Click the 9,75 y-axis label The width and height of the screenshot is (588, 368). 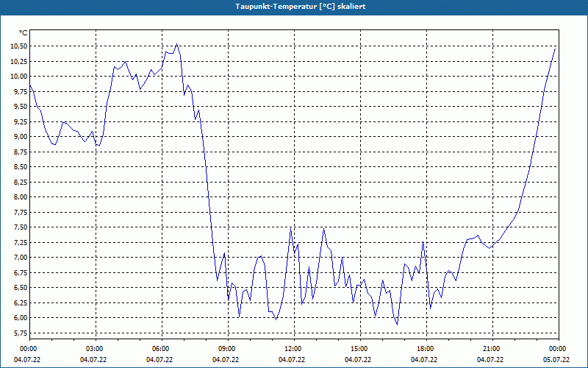point(21,91)
